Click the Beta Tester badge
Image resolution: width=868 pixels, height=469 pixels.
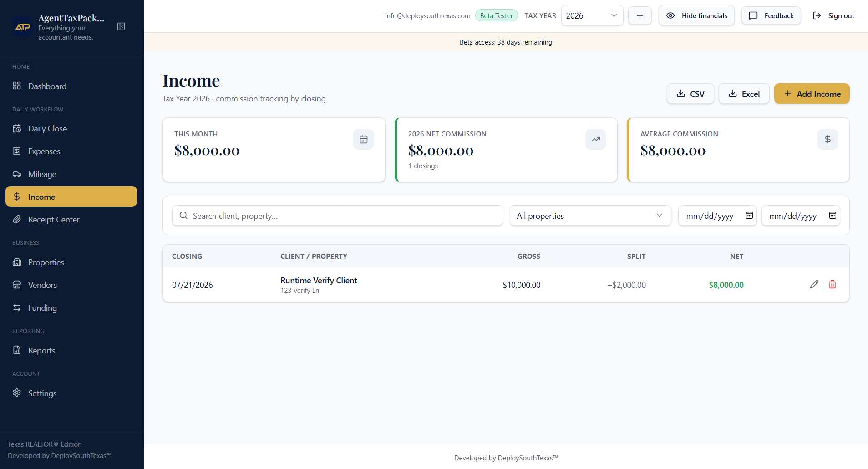[496, 15]
